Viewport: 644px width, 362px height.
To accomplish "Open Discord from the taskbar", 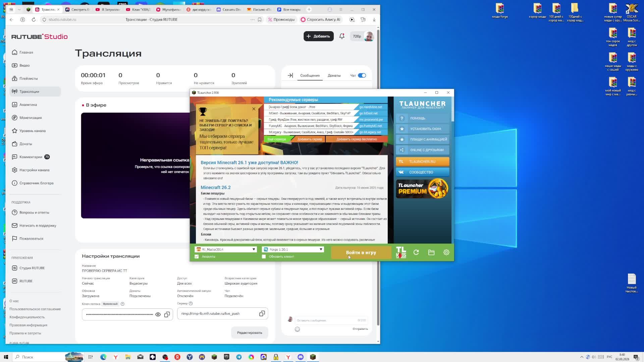I will pos(301,357).
